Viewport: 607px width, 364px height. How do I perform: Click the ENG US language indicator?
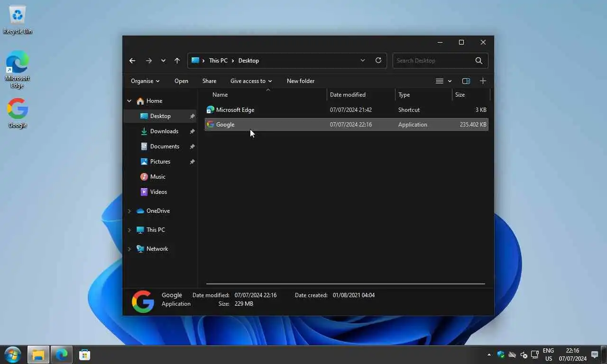(548, 355)
